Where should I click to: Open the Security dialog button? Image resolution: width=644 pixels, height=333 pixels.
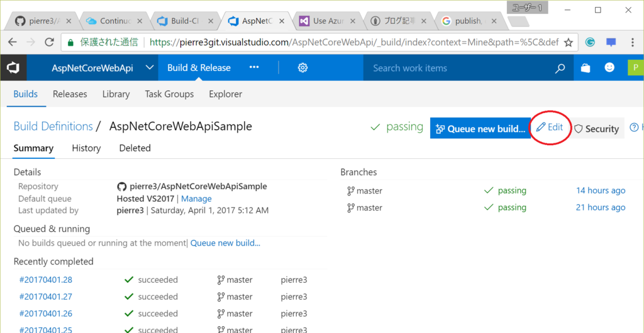[x=597, y=129]
